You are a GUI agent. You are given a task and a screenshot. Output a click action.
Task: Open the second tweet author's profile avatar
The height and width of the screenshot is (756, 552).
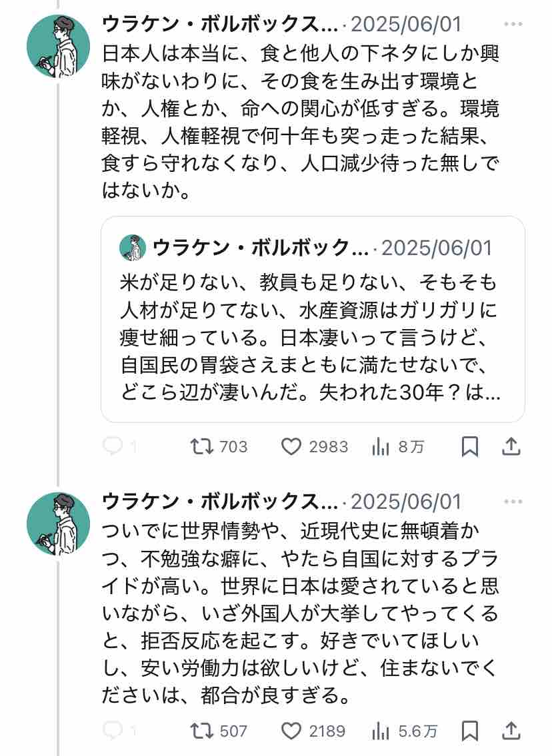tap(58, 525)
